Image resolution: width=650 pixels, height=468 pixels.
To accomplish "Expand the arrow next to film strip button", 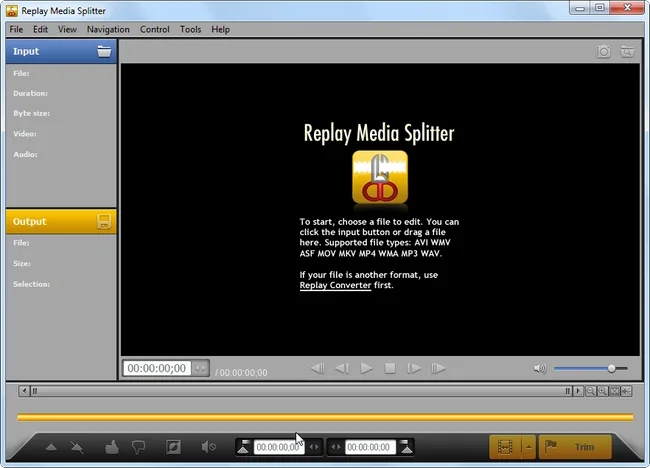I will [528, 447].
